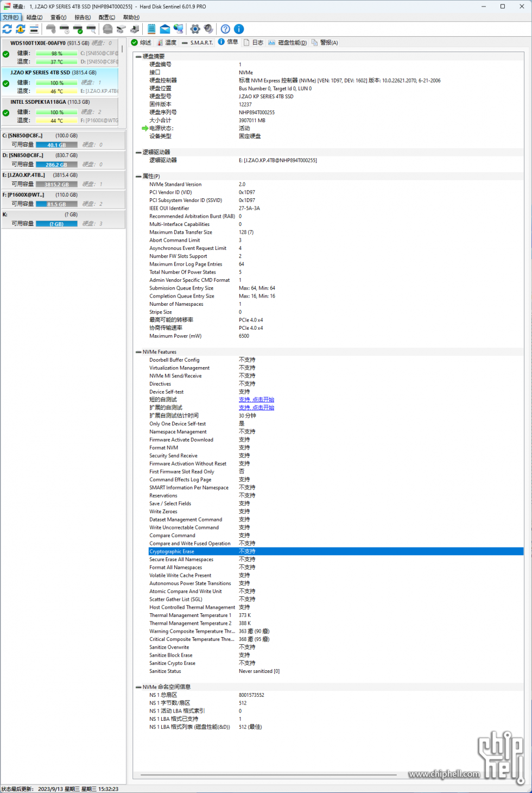Image resolution: width=532 pixels, height=793 pixels.
Task: Switch to the 综述 tab
Action: tap(142, 42)
